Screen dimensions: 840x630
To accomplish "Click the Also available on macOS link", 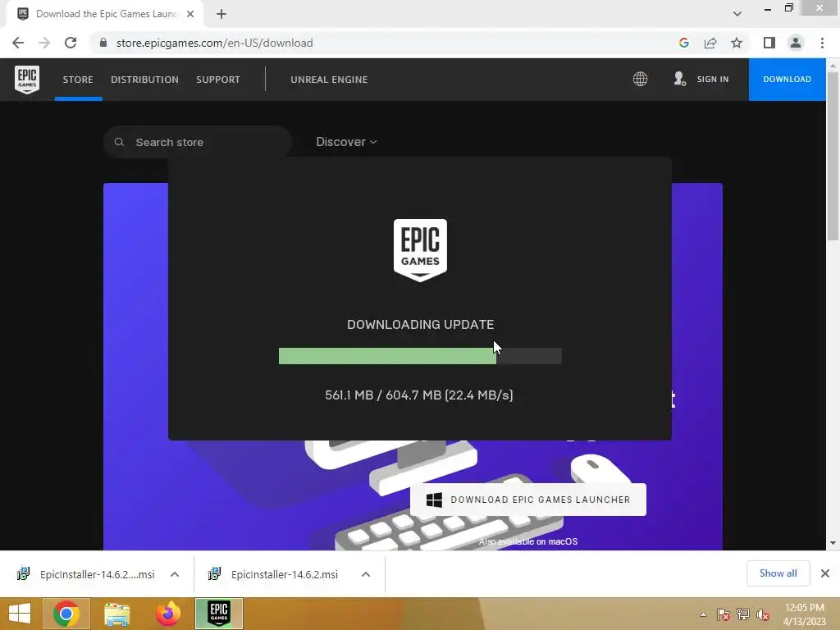I will tap(527, 541).
